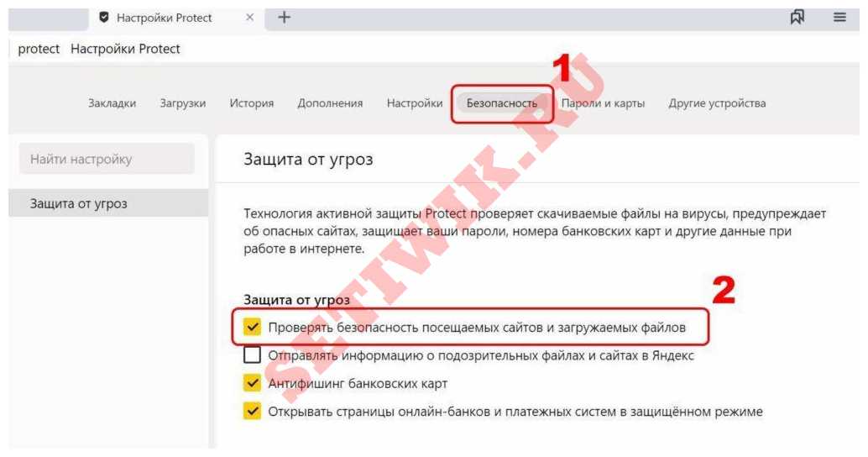Open the browser hamburger menu
Image resolution: width=868 pixels, height=457 pixels.
(839, 17)
